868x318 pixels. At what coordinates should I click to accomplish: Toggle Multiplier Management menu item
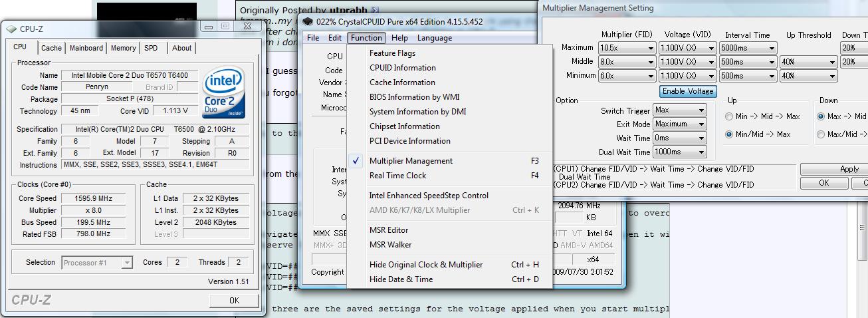coord(449,161)
